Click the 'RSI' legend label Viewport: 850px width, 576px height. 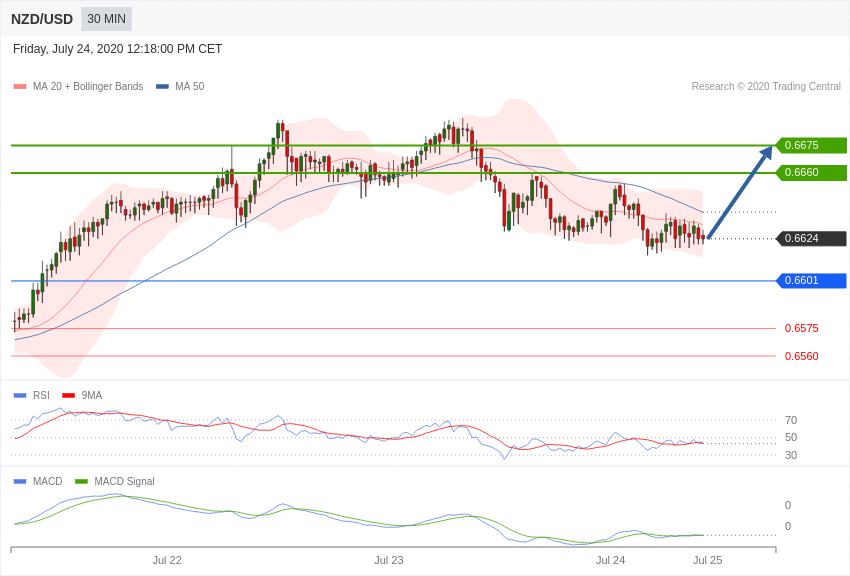pyautogui.click(x=41, y=396)
